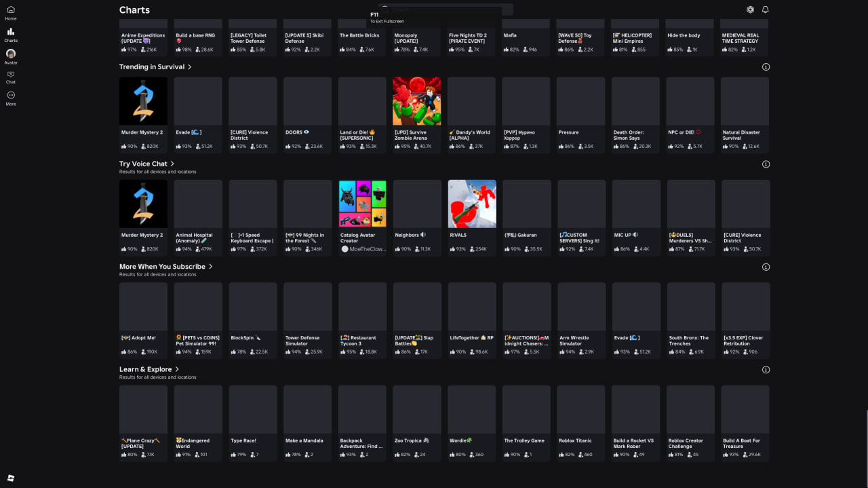Image resolution: width=868 pixels, height=488 pixels.
Task: Click the page vertical scrollbar thumb
Action: pyautogui.click(x=867, y=446)
